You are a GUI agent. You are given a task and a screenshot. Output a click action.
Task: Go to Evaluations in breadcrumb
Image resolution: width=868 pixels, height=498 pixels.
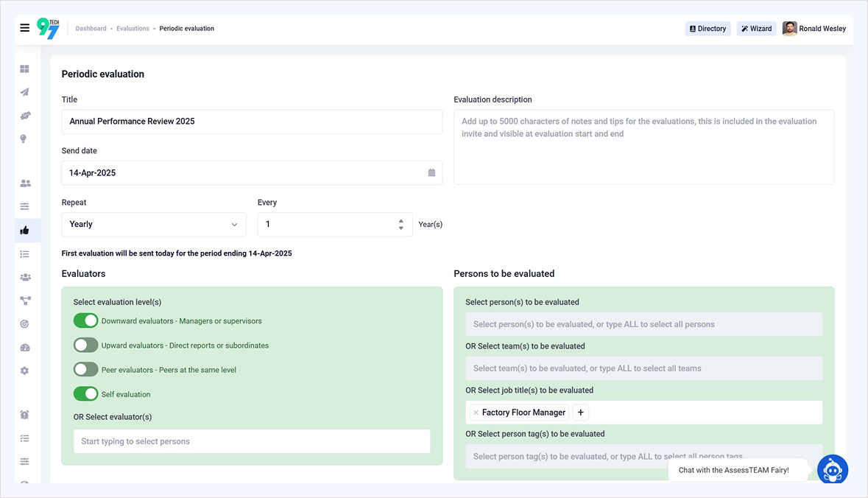click(133, 29)
